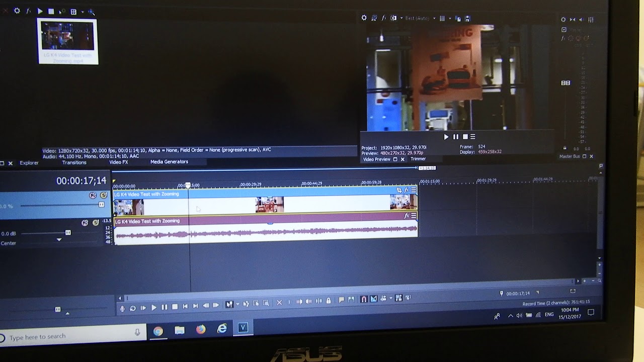Viewport: 644px width, 362px height.
Task: Click the Trim Start icon
Action: 299,302
